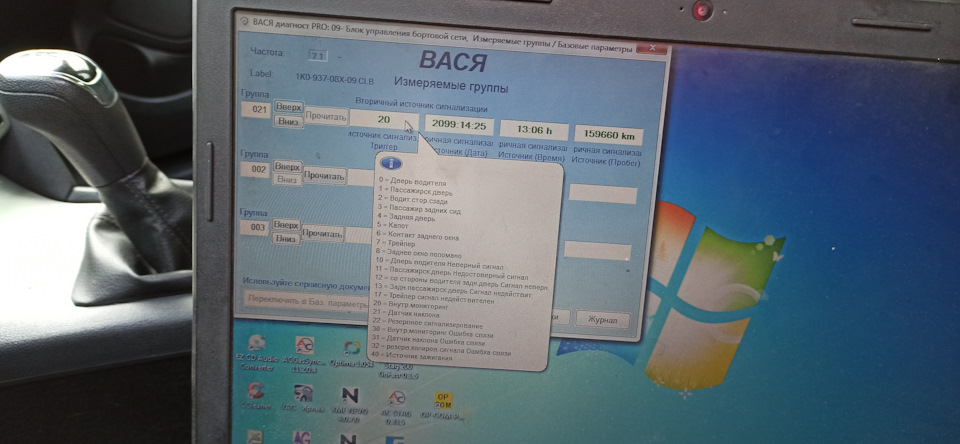Launch CCleaner from the desktop
960x444 pixels.
tap(256, 396)
